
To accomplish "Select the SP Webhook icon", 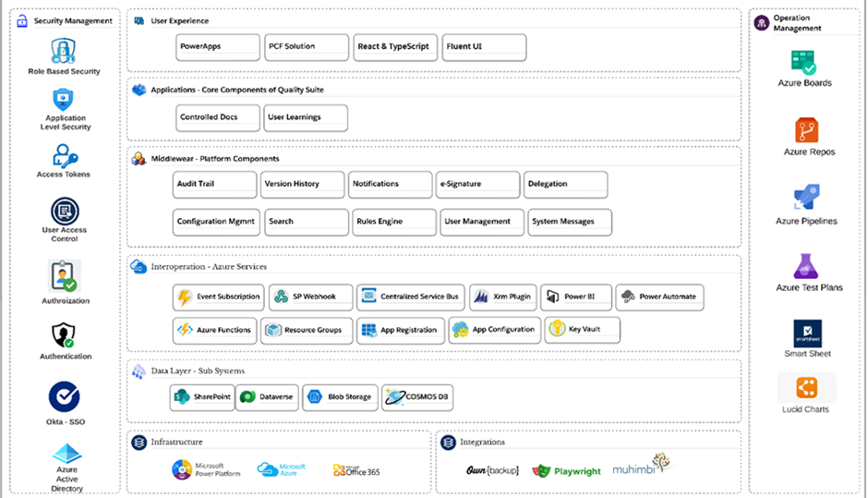I will coord(282,297).
